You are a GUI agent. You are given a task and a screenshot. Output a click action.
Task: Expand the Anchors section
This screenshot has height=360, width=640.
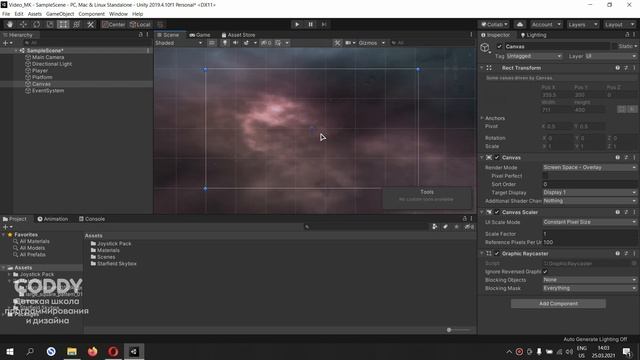coord(482,118)
